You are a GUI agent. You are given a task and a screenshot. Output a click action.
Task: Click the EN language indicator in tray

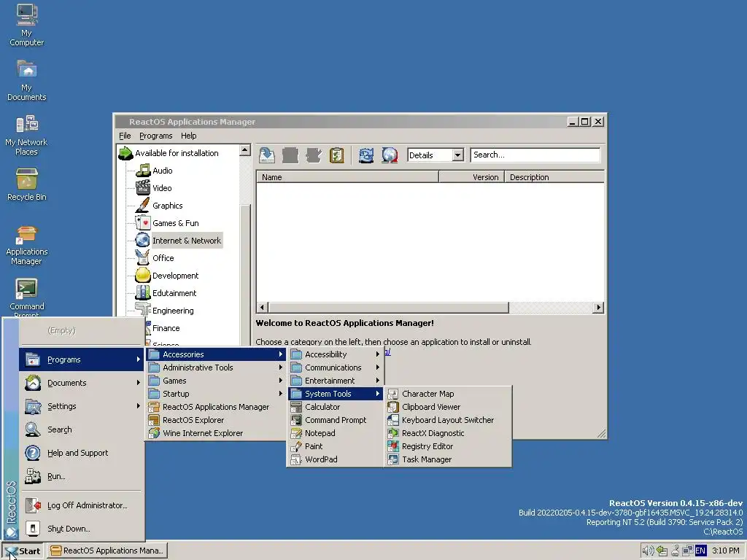click(x=700, y=551)
